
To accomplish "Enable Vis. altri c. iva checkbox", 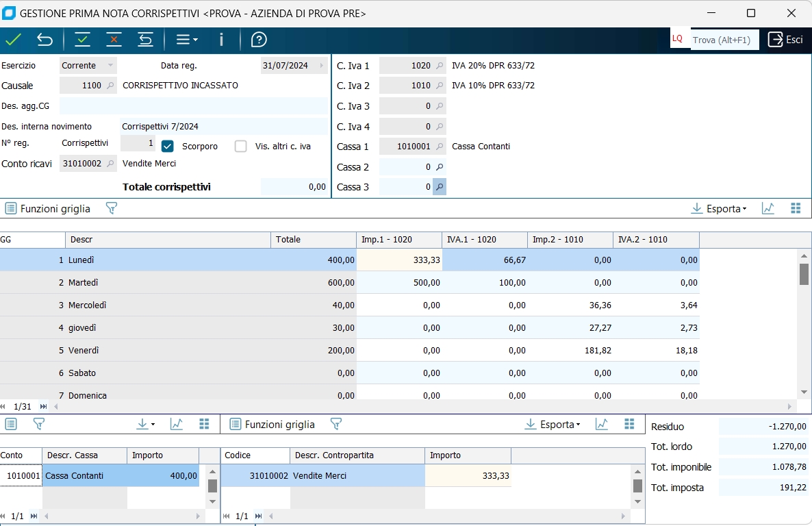I will tap(241, 146).
